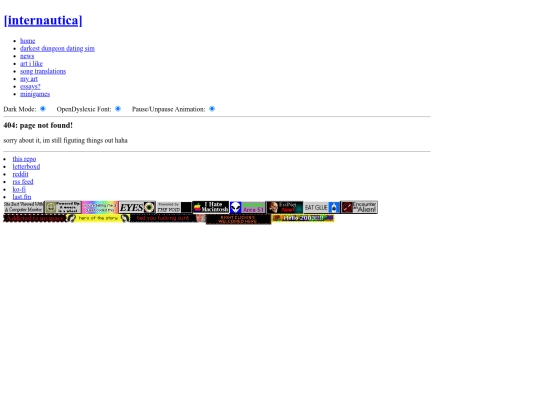Click the rainbow gradient badge
The width and height of the screenshot is (540, 405).
pyautogui.click(x=100, y=207)
